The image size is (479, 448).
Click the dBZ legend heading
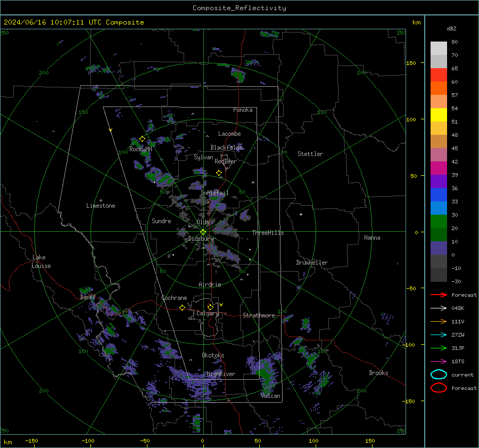[x=451, y=28]
